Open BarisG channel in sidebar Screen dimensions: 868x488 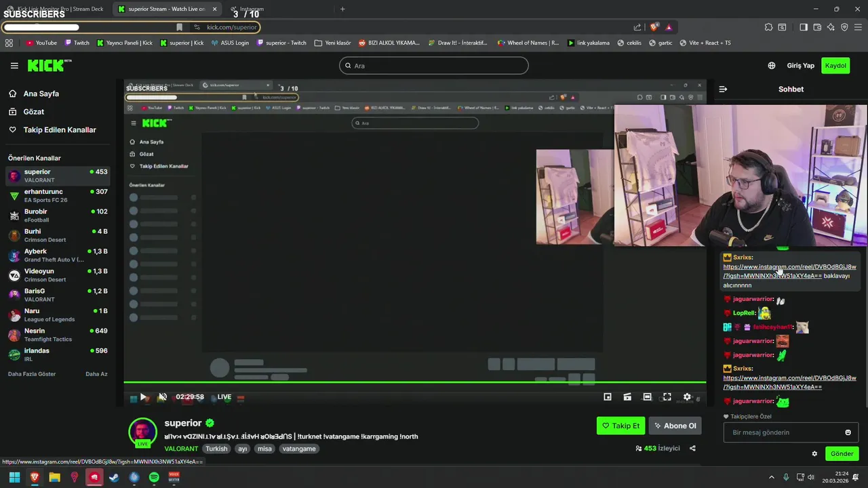point(58,295)
